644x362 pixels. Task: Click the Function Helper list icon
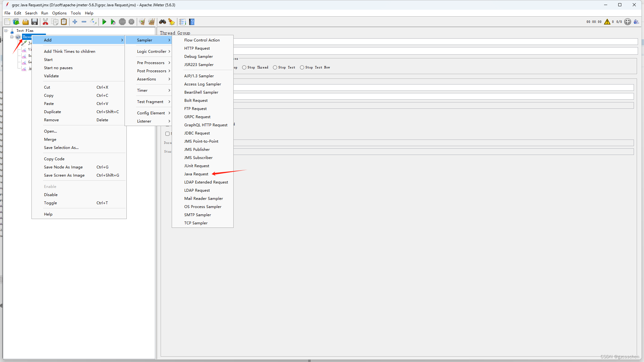point(182,22)
